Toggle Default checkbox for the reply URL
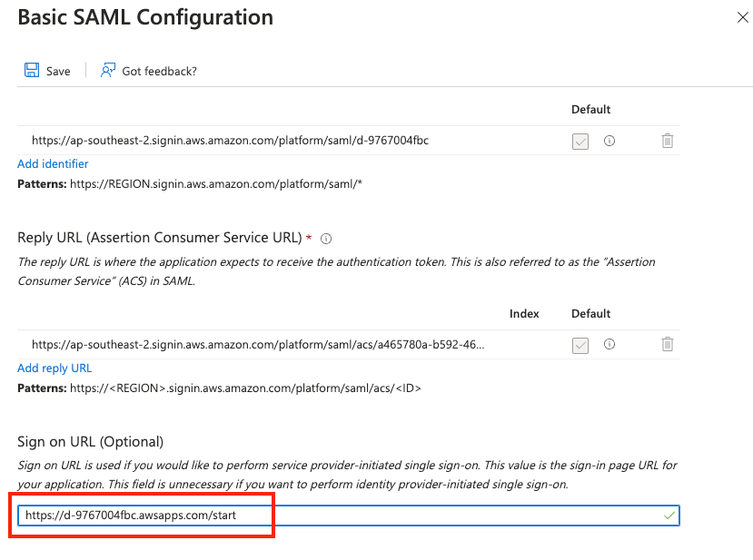This screenshot has width=753, height=560. pos(580,346)
